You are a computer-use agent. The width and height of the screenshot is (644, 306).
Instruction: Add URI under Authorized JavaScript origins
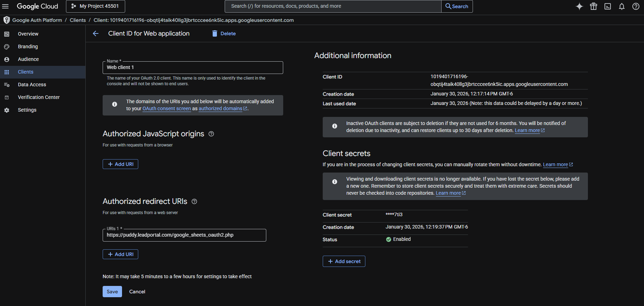pos(120,164)
